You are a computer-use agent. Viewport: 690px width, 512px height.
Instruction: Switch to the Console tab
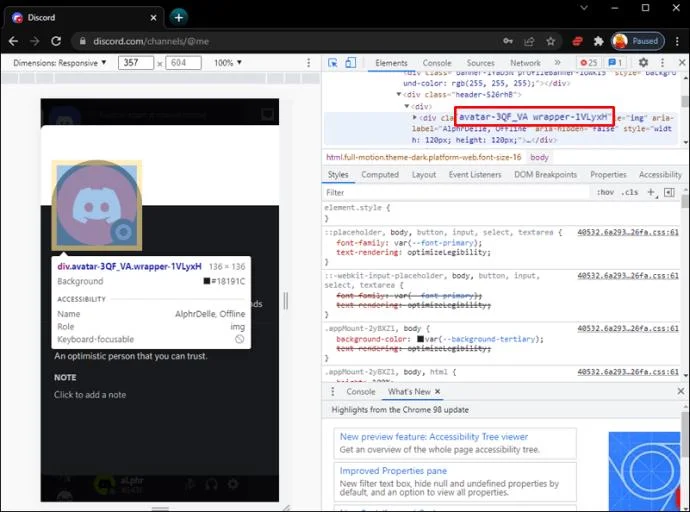[x=437, y=63]
